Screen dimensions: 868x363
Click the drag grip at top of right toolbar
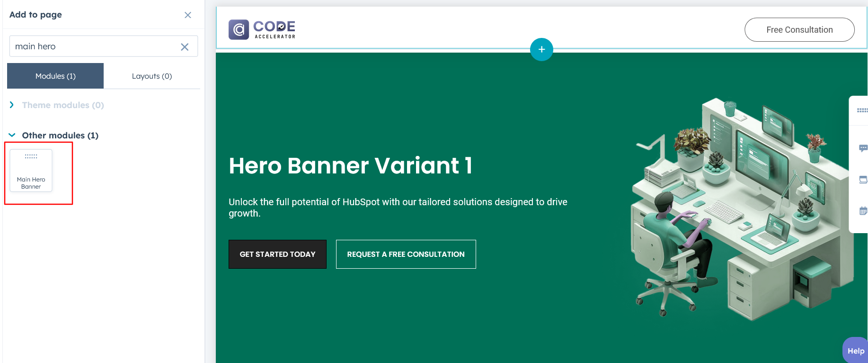862,110
